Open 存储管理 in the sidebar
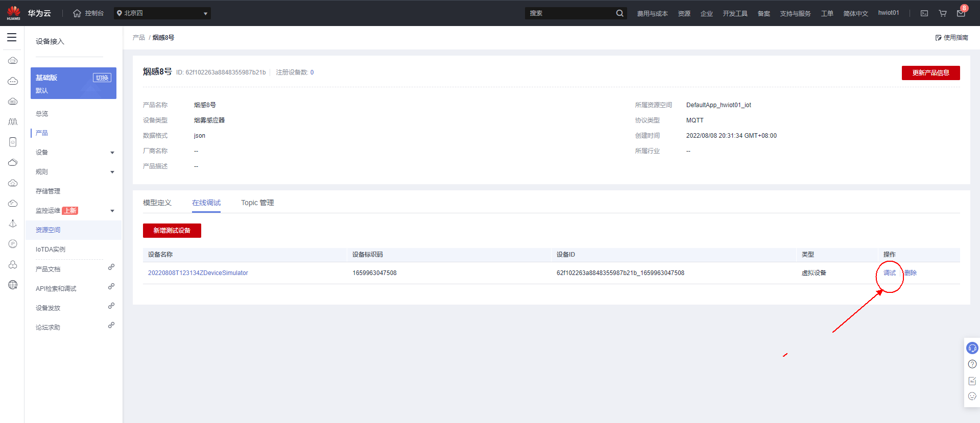 [48, 191]
